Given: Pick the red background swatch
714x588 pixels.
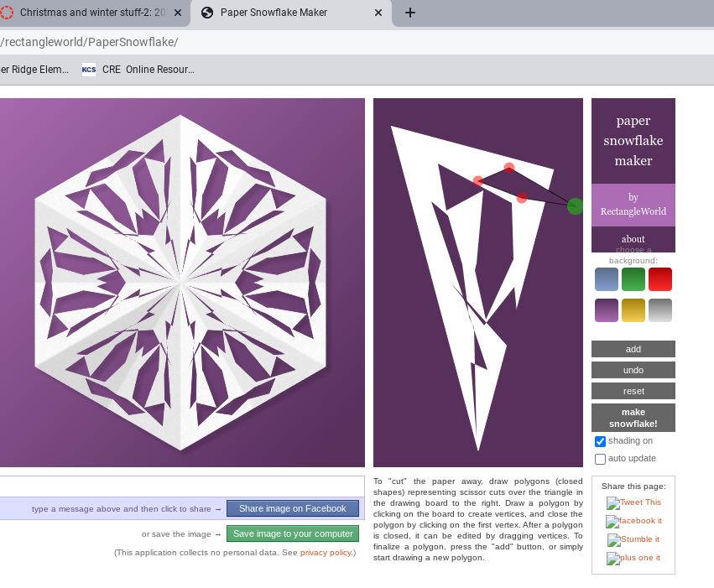Looking at the screenshot, I should coord(660,279).
